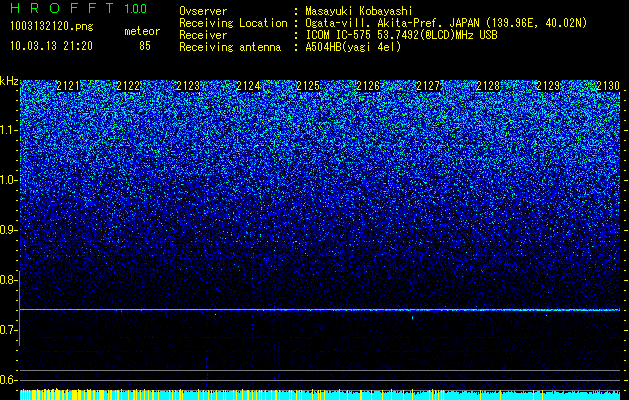Click the 2126 time marker
The image size is (629, 400).
pyautogui.click(x=368, y=86)
